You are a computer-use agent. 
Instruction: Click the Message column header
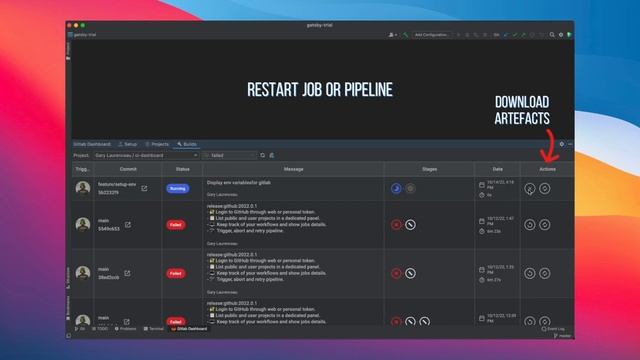(293, 169)
